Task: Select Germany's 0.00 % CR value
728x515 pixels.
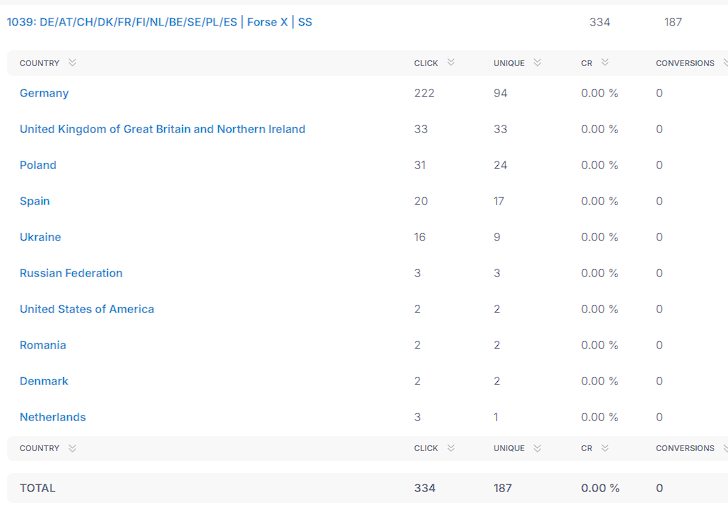Action: coord(599,93)
